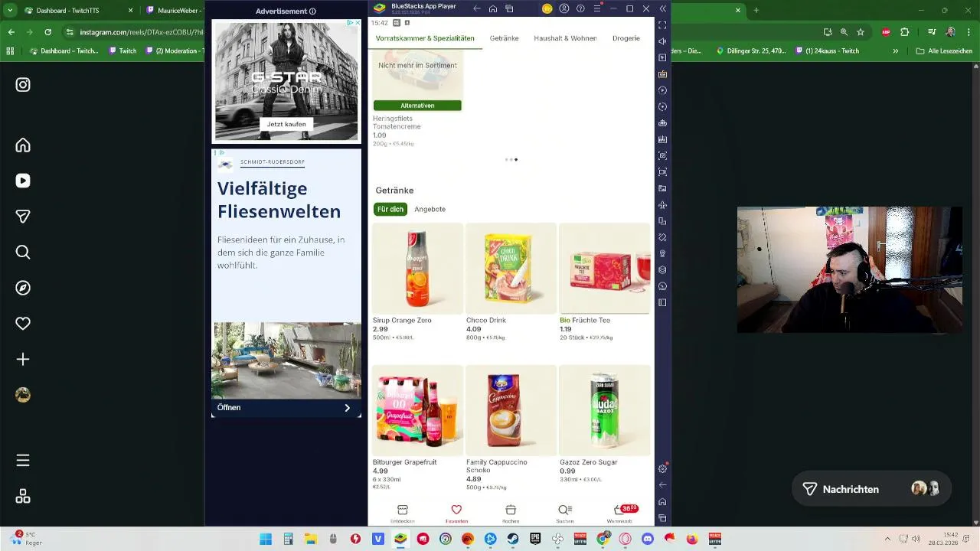This screenshot has height=551, width=980.
Task: Open Kochen tab in bottom bar
Action: point(511,514)
